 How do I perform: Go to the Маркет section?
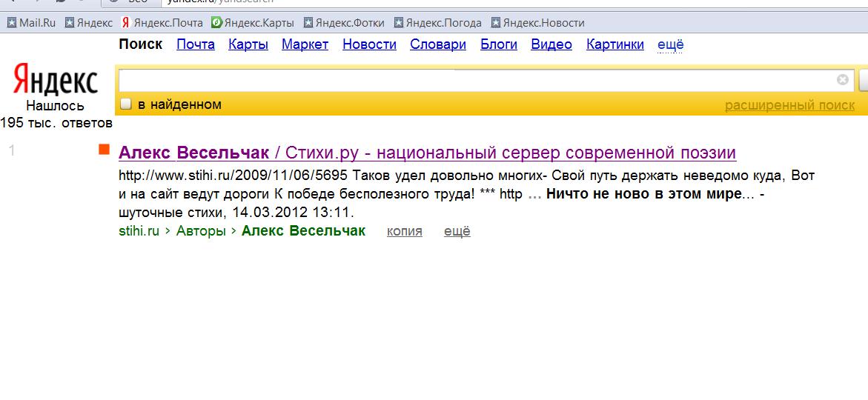(305, 44)
